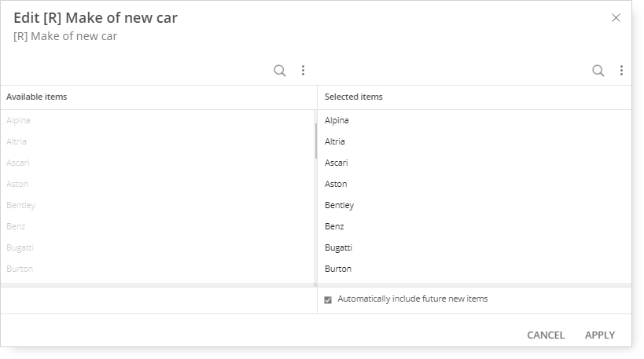The image size is (644, 359).
Task: Cancel the edit dialog
Action: click(x=546, y=335)
